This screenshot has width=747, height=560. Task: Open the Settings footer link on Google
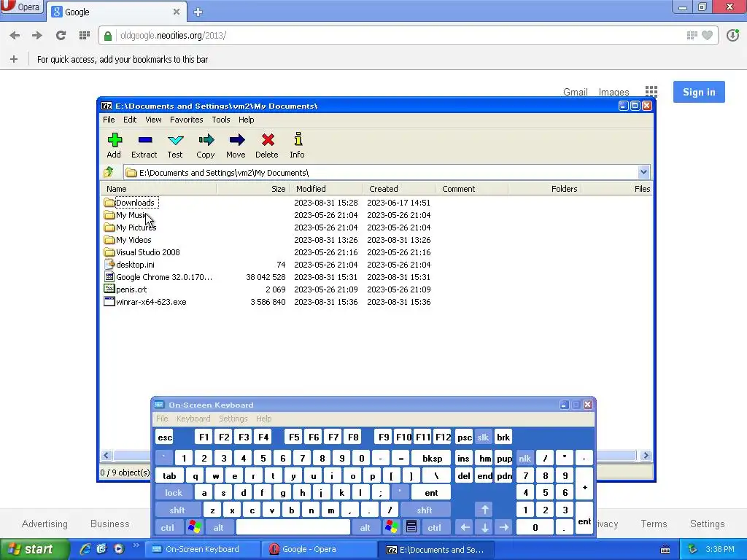pyautogui.click(x=708, y=524)
